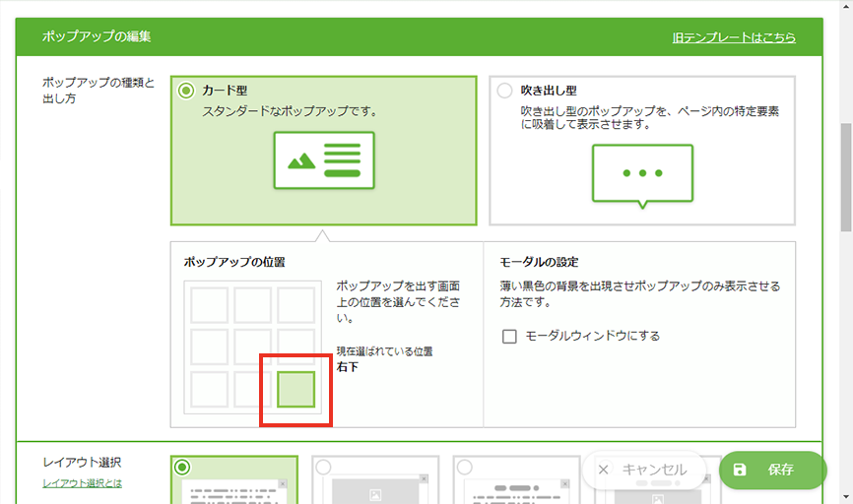Click the ポップアップの編集 header title
Viewport: 853px width, 504px height.
tap(97, 36)
